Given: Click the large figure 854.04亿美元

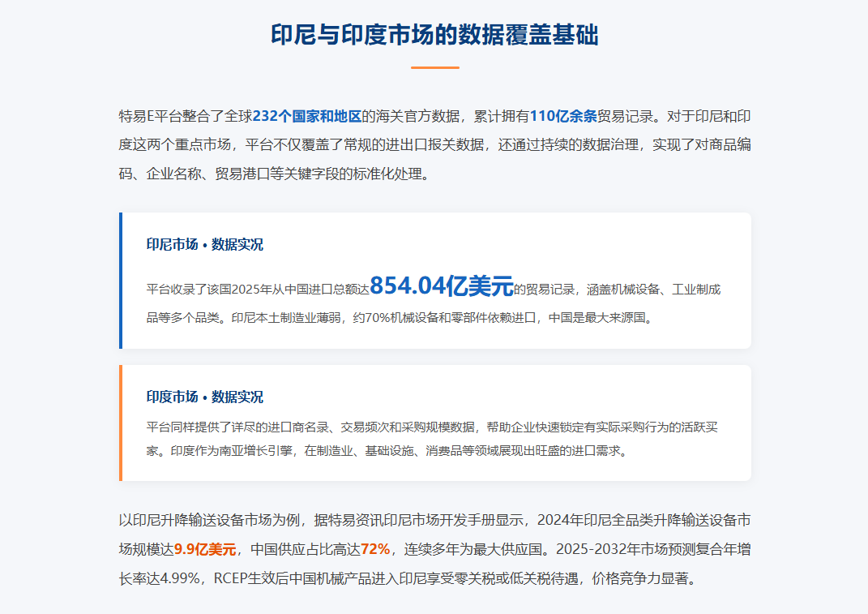Looking at the screenshot, I should [442, 286].
